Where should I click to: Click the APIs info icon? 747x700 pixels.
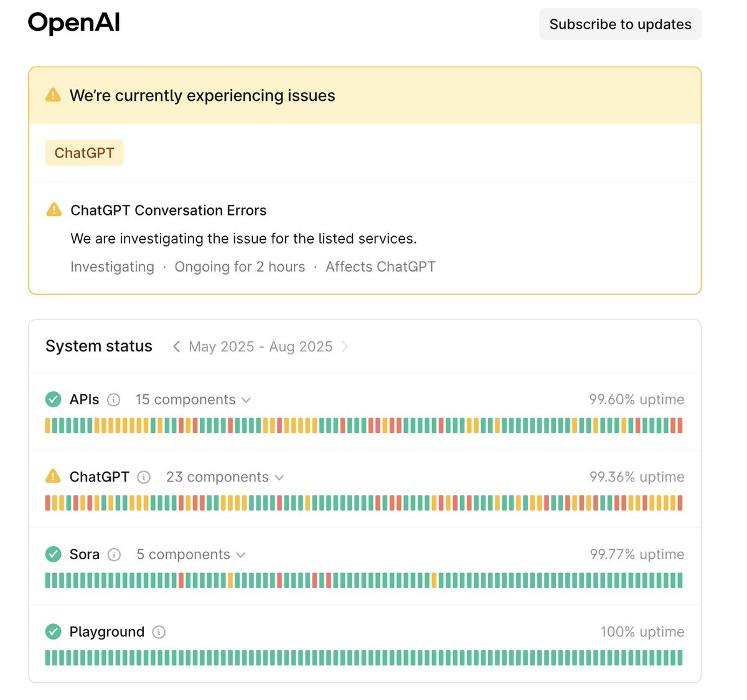pyautogui.click(x=113, y=400)
